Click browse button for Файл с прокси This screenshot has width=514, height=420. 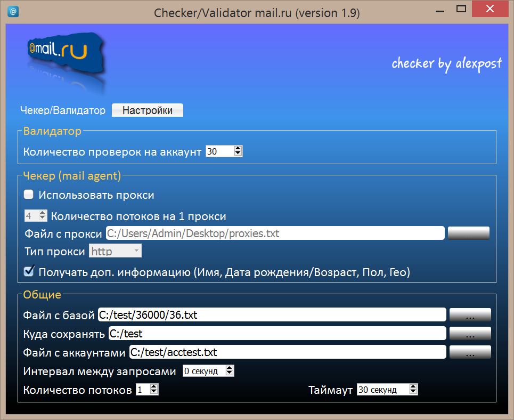click(468, 233)
